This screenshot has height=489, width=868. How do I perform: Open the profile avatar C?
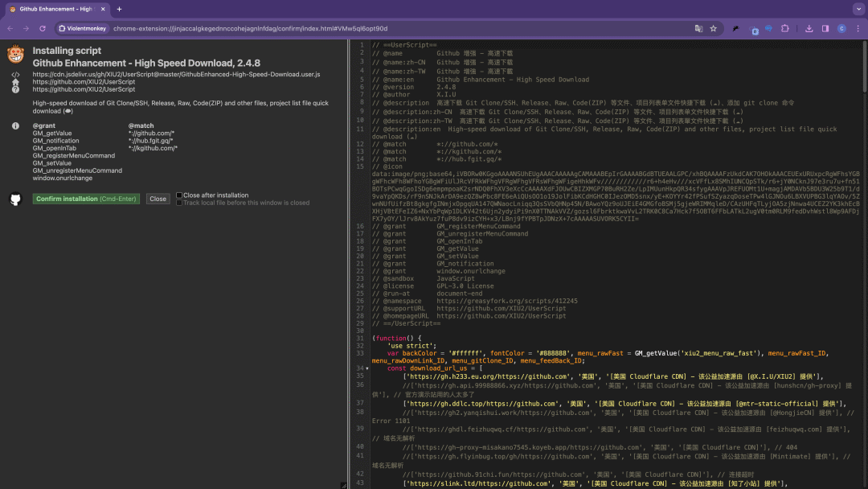pyautogui.click(x=841, y=28)
